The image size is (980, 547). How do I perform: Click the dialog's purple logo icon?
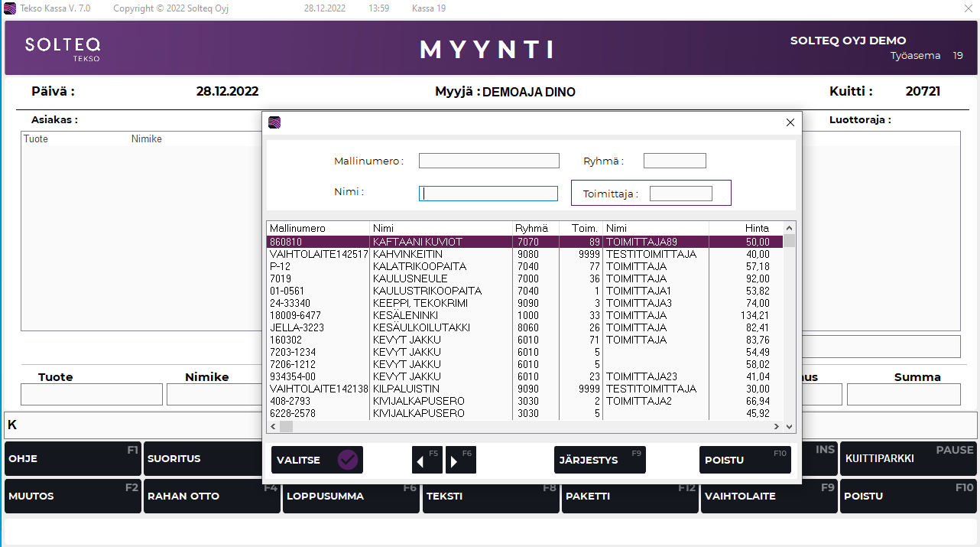pos(274,122)
